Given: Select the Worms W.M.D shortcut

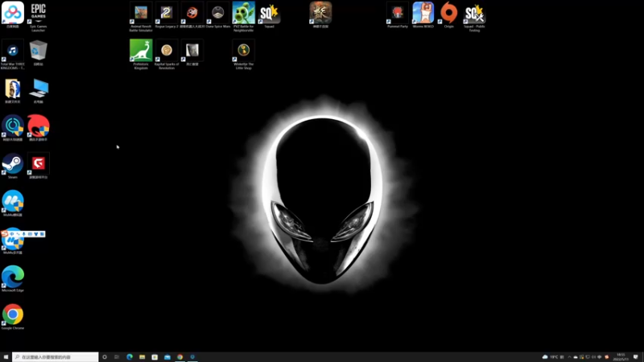Looking at the screenshot, I should (423, 14).
